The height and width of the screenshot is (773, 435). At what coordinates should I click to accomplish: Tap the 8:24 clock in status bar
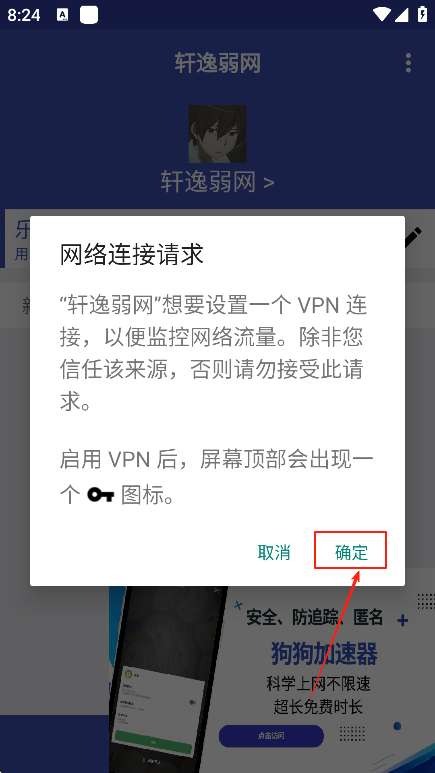pos(24,15)
